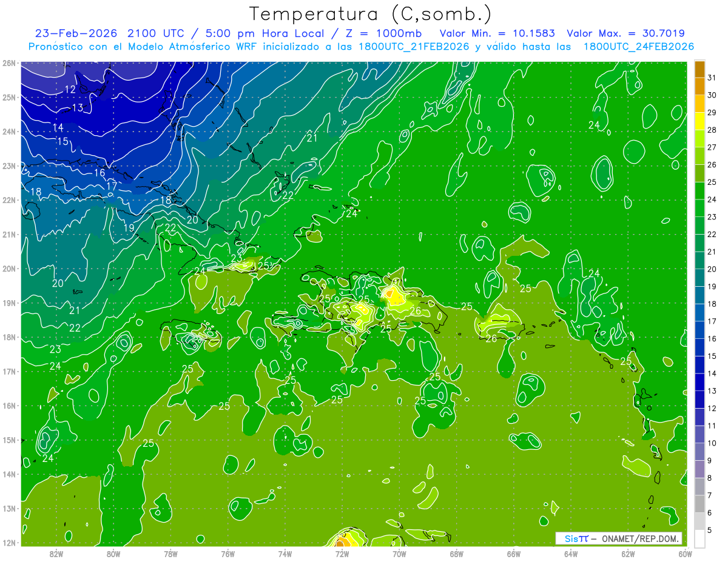Click the "80W" longitude axis label
This screenshot has width=728, height=562.
point(113,554)
